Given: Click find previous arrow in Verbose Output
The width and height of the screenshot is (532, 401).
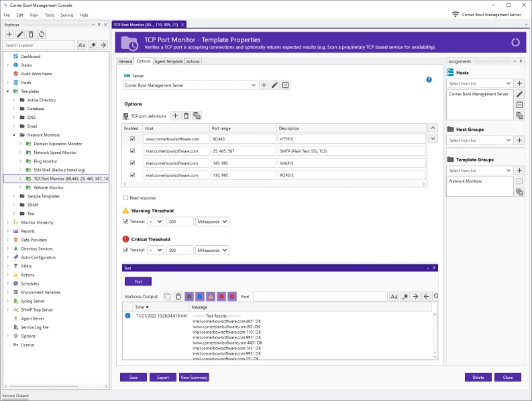Looking at the screenshot, I should point(426,297).
